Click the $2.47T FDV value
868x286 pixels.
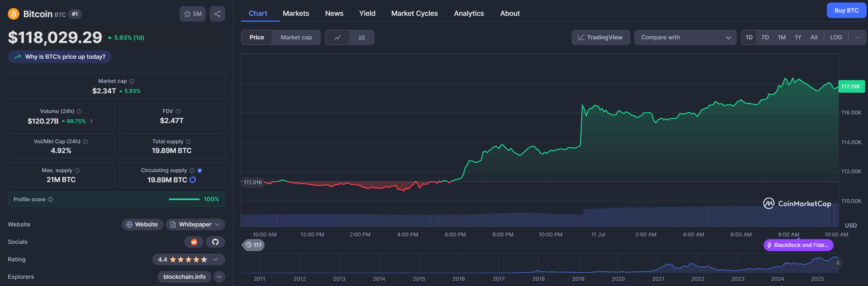point(172,121)
